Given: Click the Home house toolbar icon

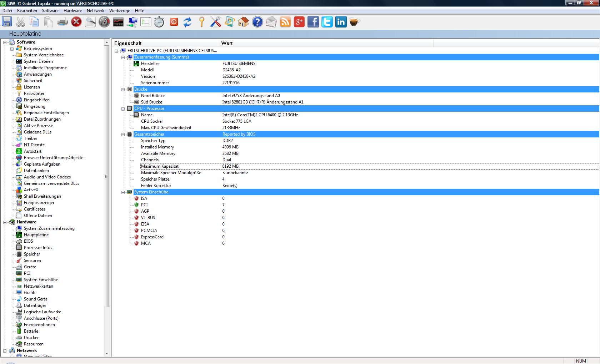Looking at the screenshot, I should (243, 22).
